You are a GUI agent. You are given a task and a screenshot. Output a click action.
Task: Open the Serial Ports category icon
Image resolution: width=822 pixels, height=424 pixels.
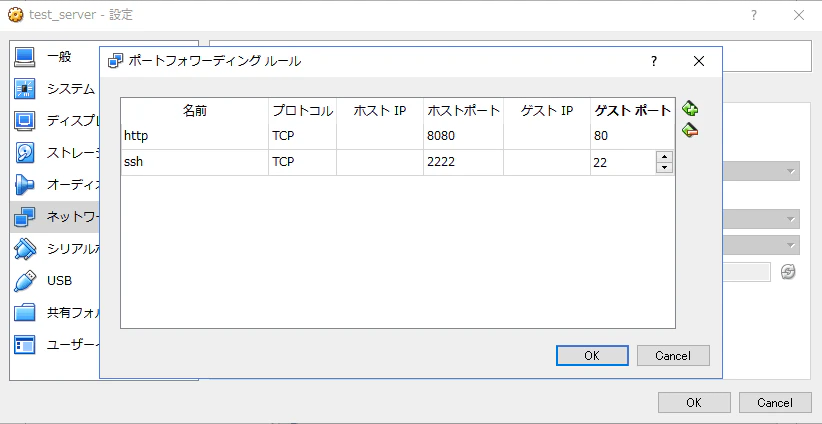point(24,248)
